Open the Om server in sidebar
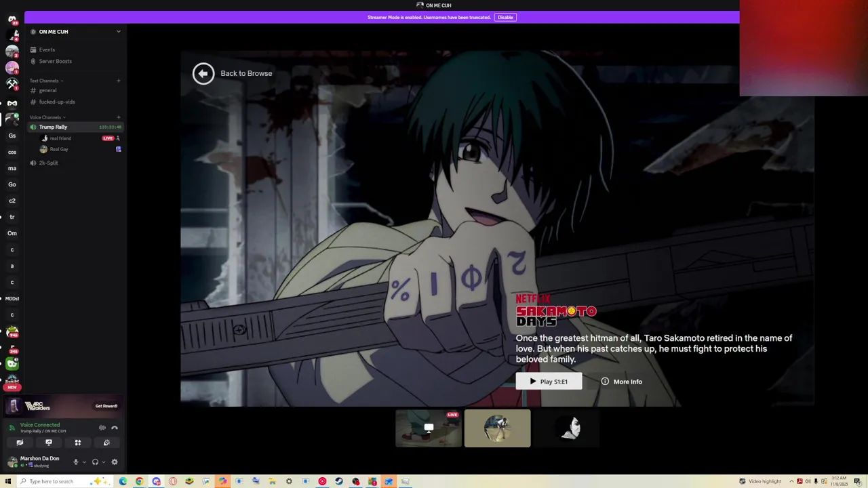868x488 pixels. [x=12, y=233]
